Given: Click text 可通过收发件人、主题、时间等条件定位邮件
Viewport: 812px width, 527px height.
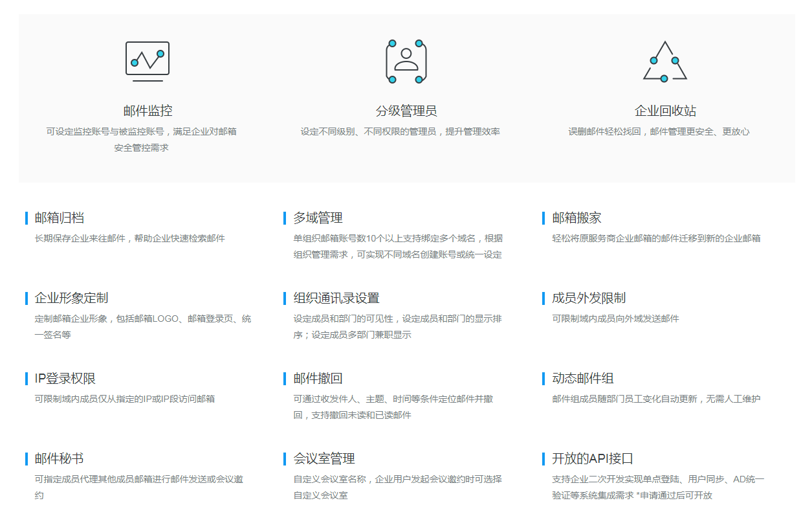Looking at the screenshot, I should point(384,399).
